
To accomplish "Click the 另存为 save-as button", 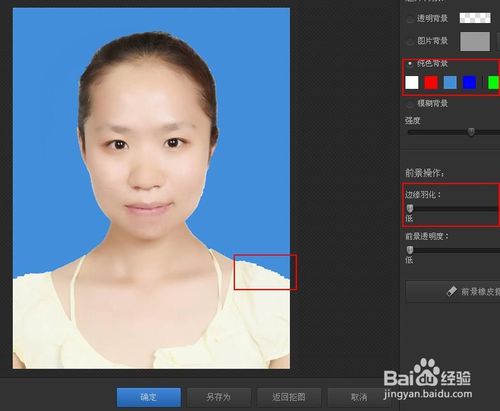I will point(218,397).
